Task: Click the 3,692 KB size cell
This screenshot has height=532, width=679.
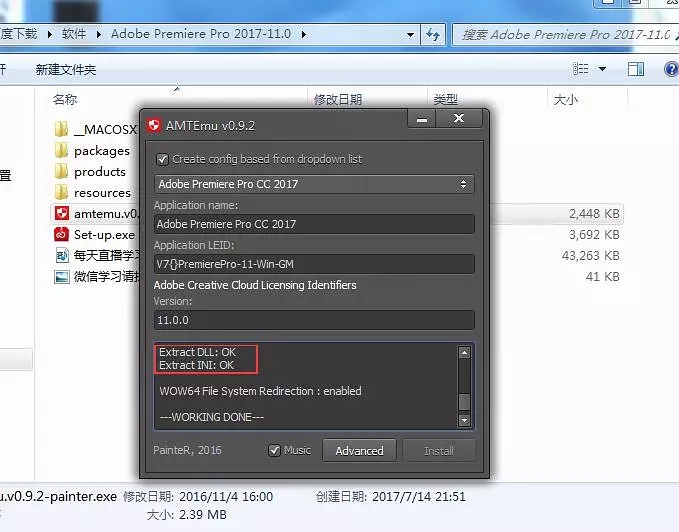Action: 594,235
